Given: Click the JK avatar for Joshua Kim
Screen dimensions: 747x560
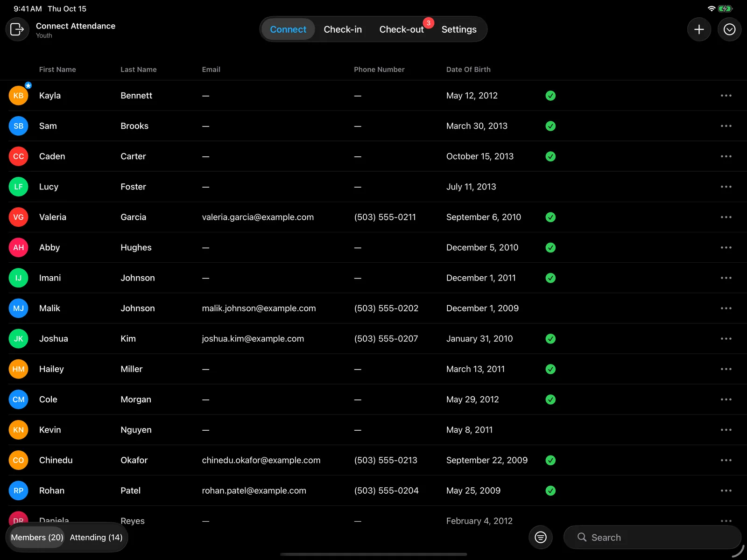Looking at the screenshot, I should 19,338.
